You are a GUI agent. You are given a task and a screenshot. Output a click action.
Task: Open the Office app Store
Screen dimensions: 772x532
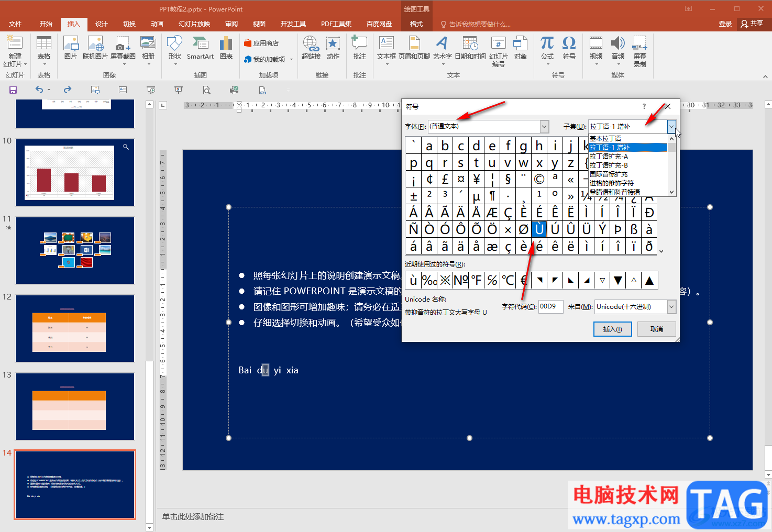[x=261, y=43]
